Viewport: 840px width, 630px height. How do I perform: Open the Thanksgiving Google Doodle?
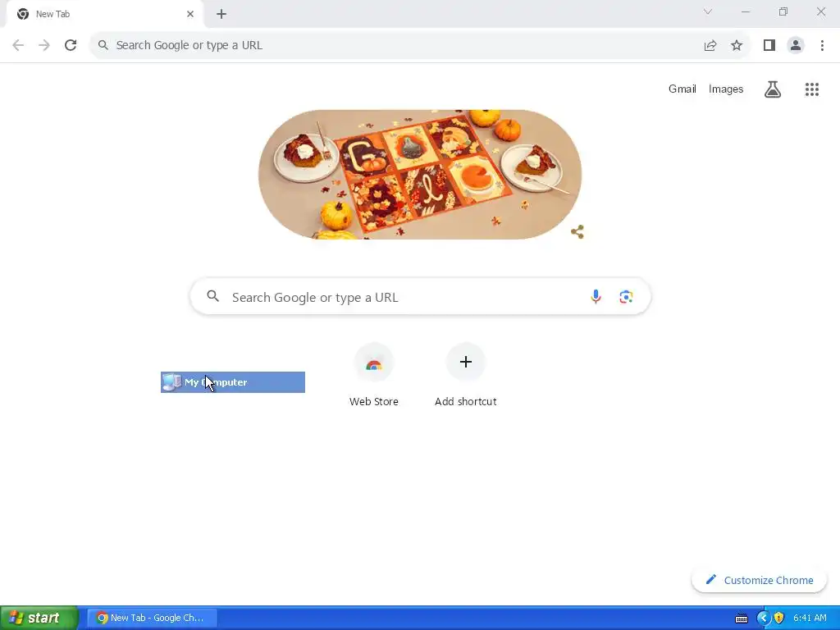419,175
